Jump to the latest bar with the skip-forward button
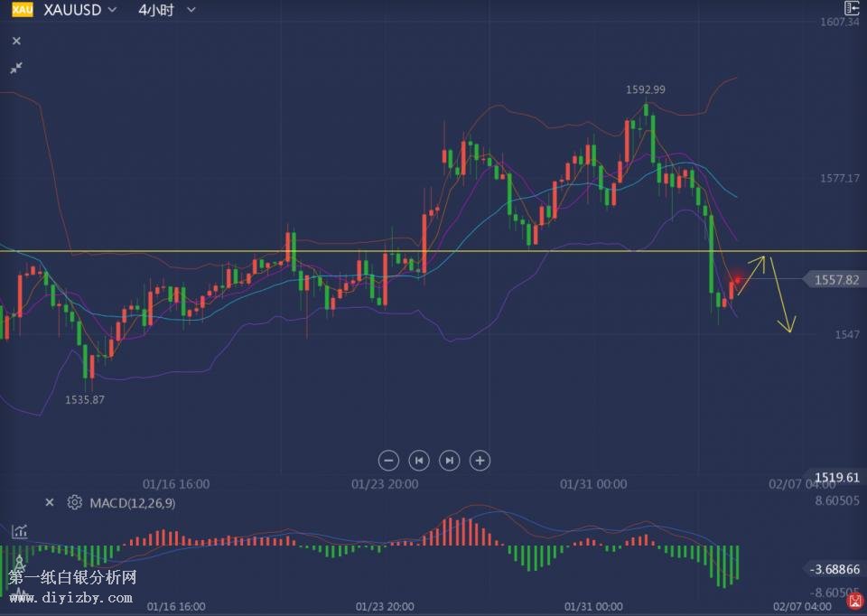Screen dimensions: 867x616 pyautogui.click(x=449, y=461)
